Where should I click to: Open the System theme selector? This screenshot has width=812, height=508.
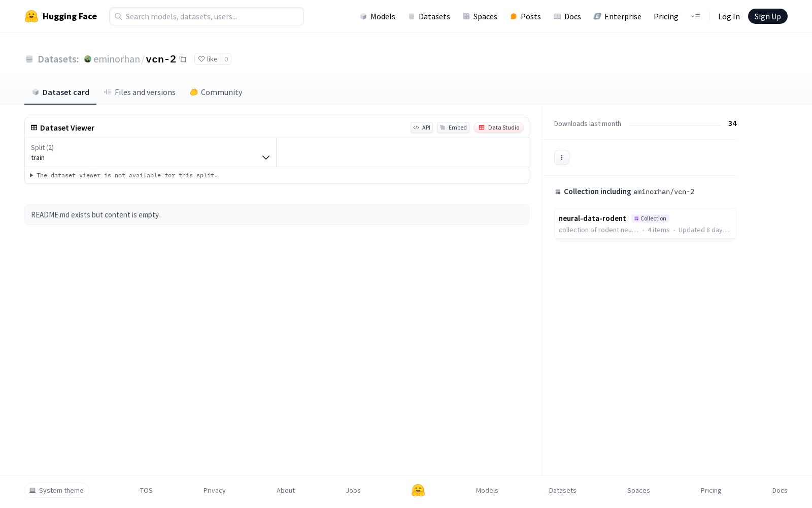coord(57,490)
